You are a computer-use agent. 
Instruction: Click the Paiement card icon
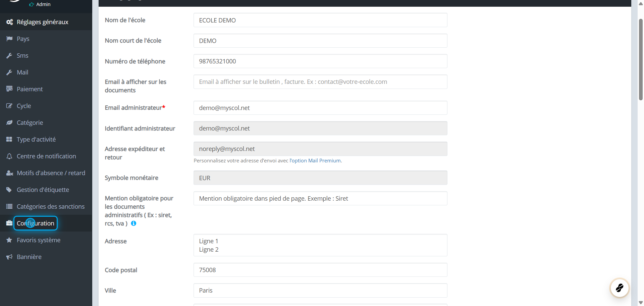(9, 89)
